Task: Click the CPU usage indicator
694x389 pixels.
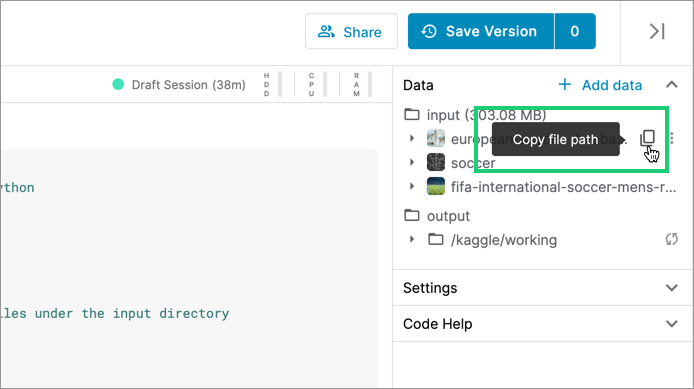Action: (318, 85)
